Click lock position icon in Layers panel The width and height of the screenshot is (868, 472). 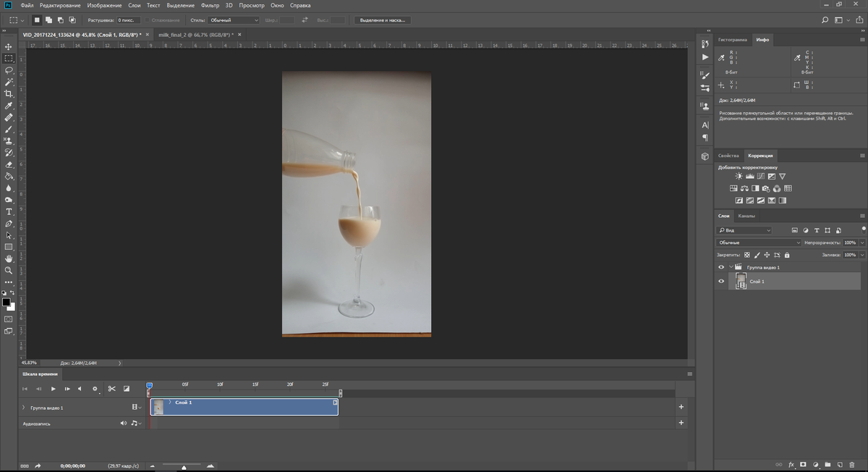point(767,255)
